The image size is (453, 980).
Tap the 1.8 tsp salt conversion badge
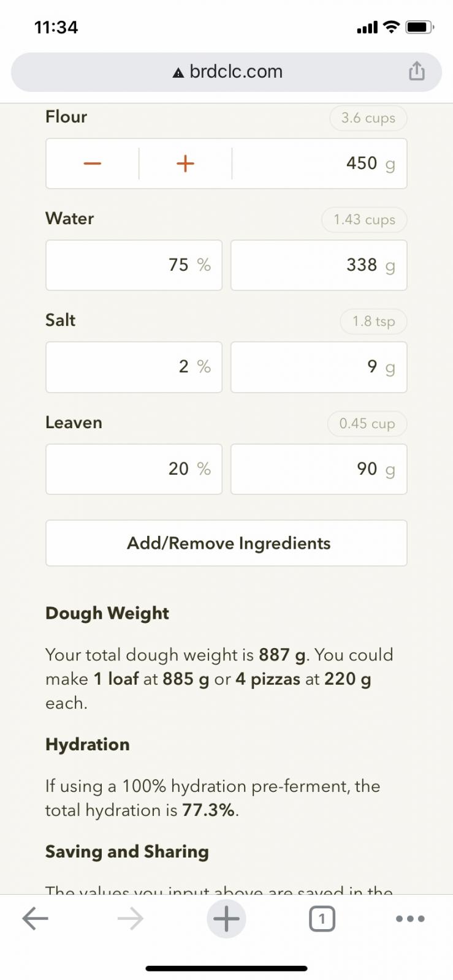click(373, 322)
